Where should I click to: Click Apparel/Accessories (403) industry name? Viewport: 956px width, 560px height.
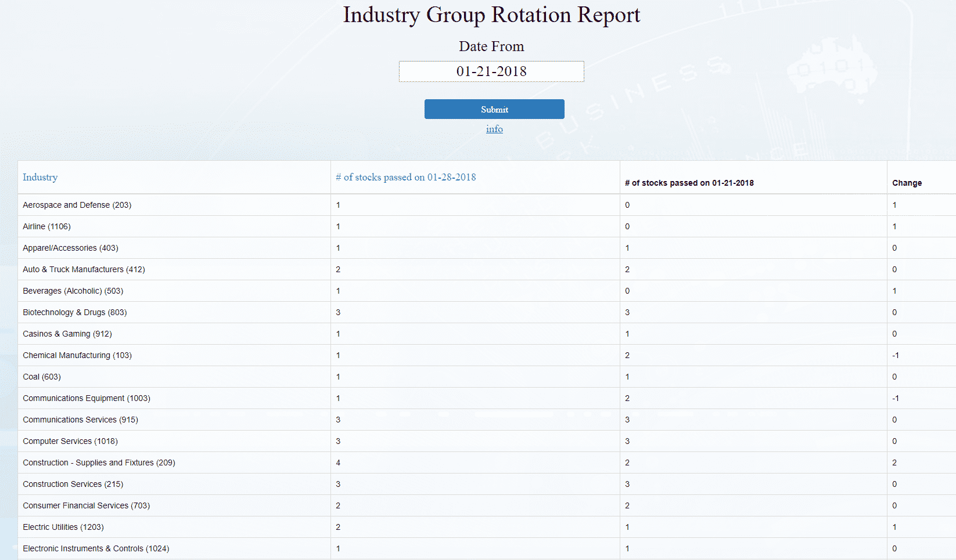click(x=70, y=248)
